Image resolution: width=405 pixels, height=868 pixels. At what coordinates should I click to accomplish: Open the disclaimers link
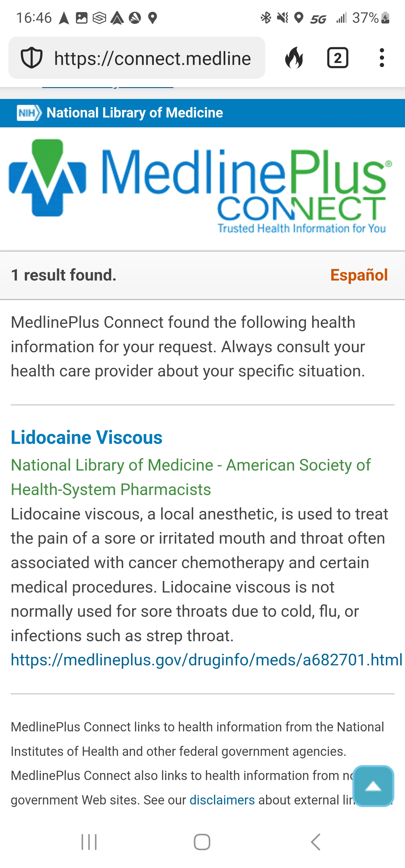click(x=222, y=800)
